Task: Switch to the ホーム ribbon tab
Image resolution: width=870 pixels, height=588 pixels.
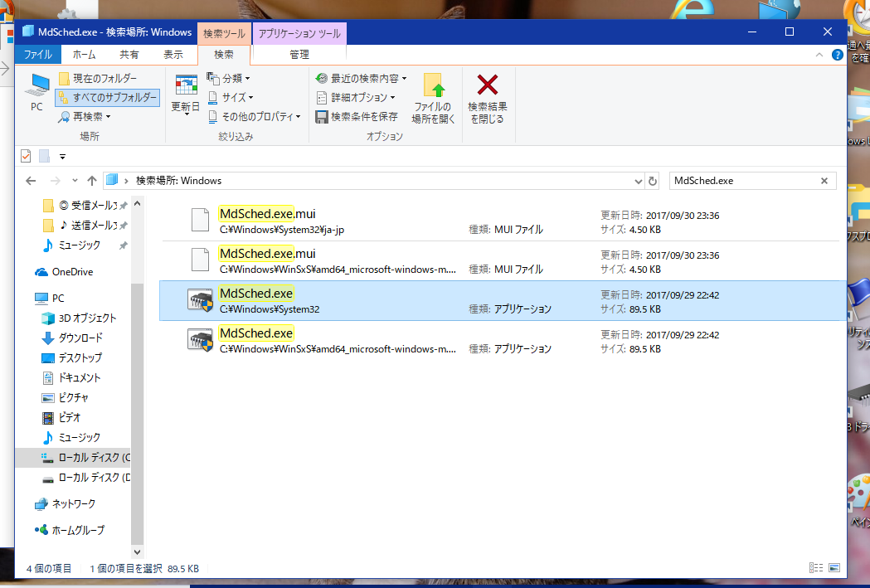Action: point(85,55)
